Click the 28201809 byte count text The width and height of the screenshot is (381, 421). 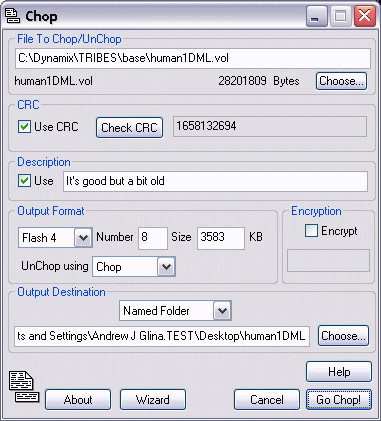(x=242, y=81)
